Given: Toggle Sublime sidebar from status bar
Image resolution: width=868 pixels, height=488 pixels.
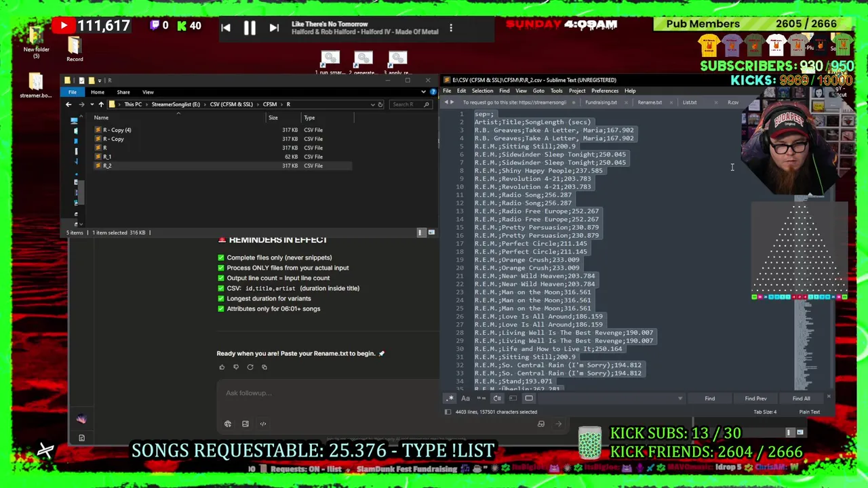Looking at the screenshot, I should point(448,412).
